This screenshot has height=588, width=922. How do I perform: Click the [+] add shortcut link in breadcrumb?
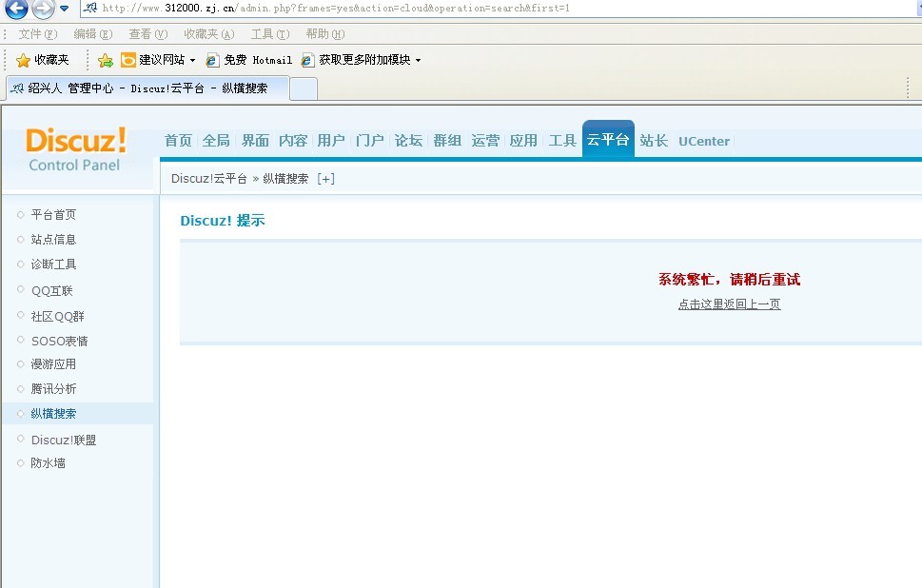click(325, 179)
